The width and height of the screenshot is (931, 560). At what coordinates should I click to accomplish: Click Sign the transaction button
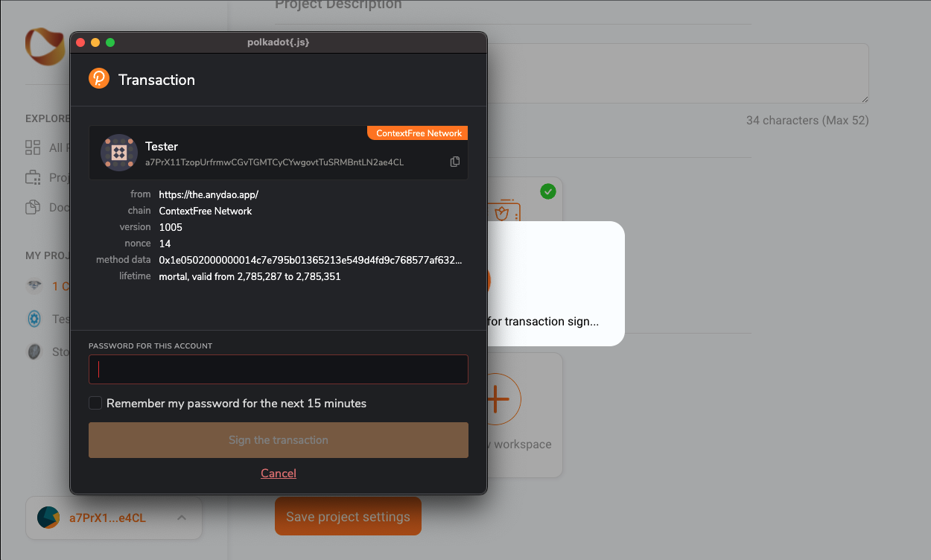coord(279,440)
